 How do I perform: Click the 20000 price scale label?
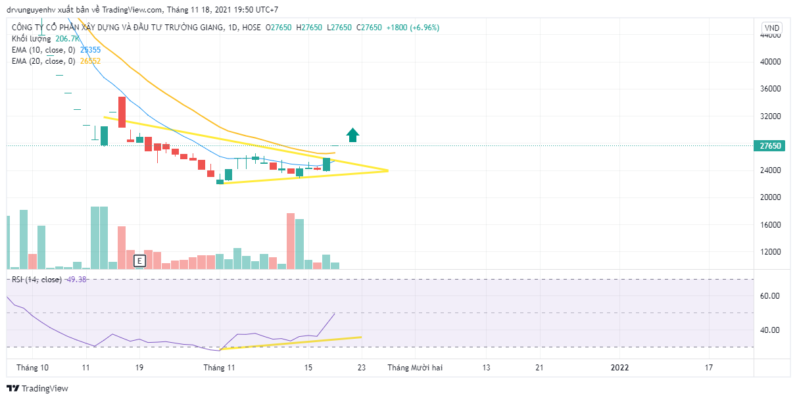770,197
